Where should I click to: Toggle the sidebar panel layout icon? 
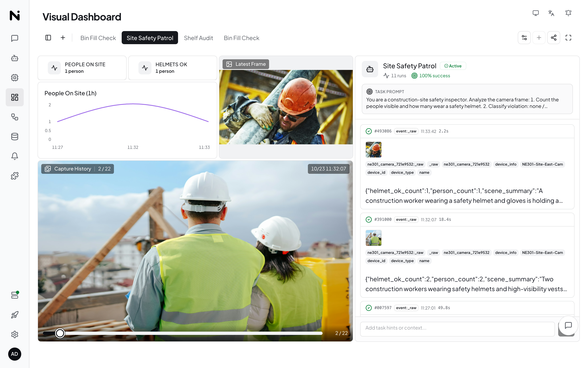(48, 37)
